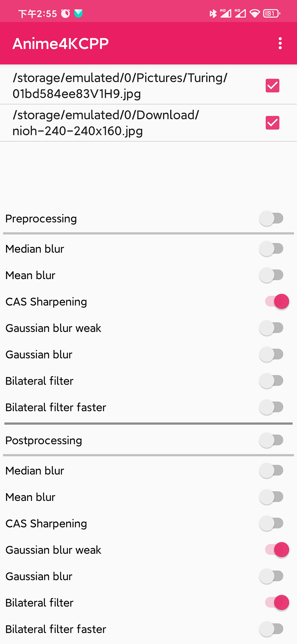Enable preprocessing Gaussian blur weak

pyautogui.click(x=272, y=328)
